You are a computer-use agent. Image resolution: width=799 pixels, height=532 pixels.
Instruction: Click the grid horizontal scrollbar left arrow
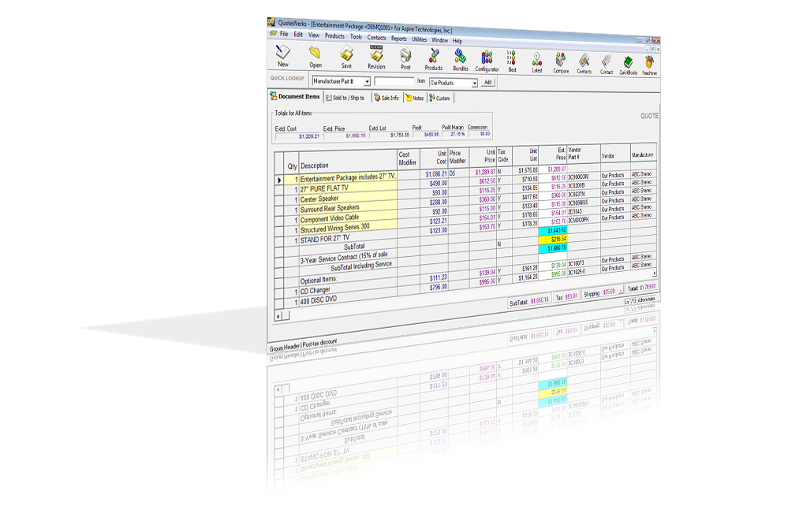278,316
